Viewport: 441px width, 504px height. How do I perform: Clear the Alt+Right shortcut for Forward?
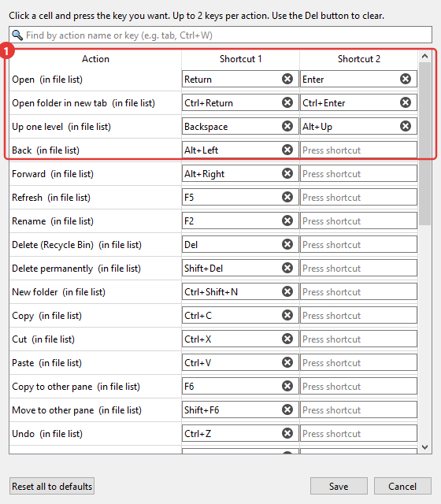point(287,173)
